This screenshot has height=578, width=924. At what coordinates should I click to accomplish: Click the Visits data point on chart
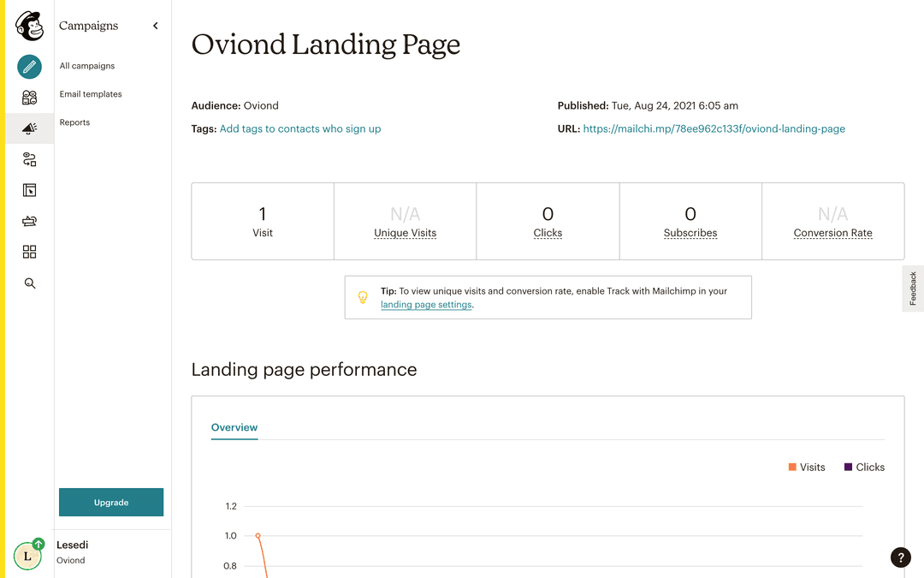[x=258, y=535]
